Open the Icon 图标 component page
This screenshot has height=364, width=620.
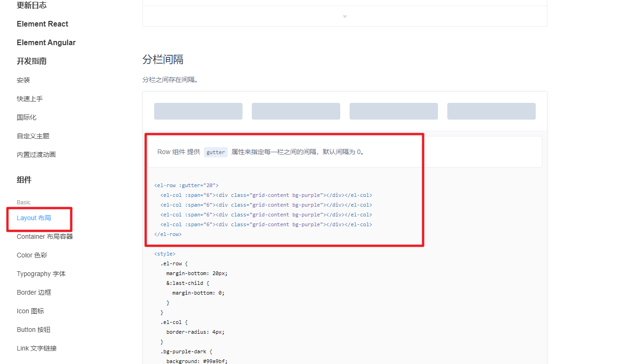coord(30,311)
